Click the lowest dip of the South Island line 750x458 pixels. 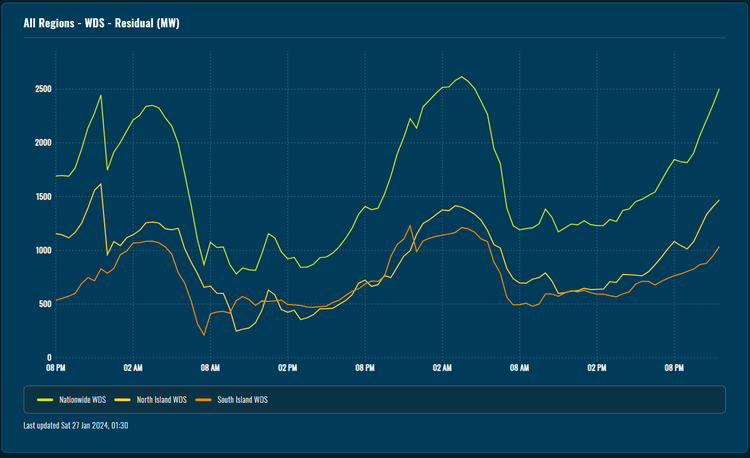coord(204,335)
